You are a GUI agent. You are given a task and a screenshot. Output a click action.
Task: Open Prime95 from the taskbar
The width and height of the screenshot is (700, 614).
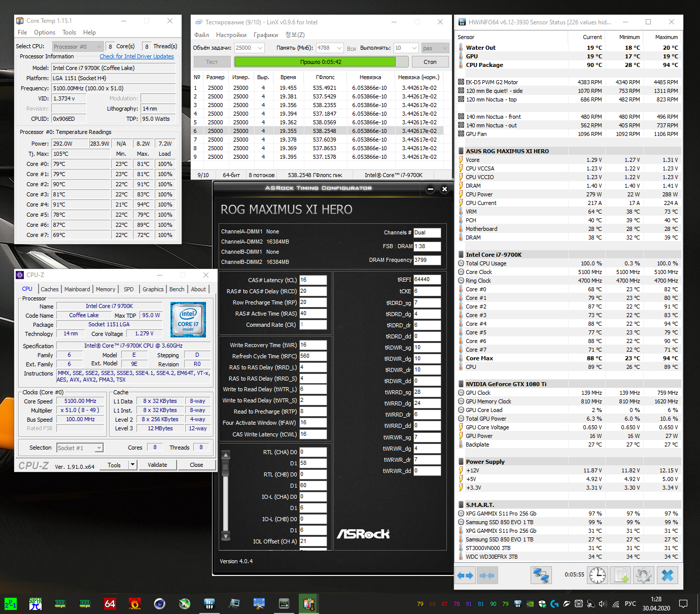pos(11,604)
